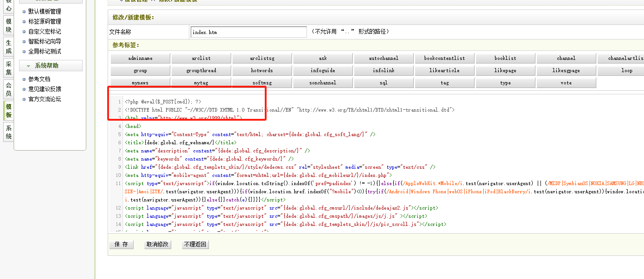Click the pic_scroll.js script line
This screenshot has height=279, width=644.
tap(286, 224)
